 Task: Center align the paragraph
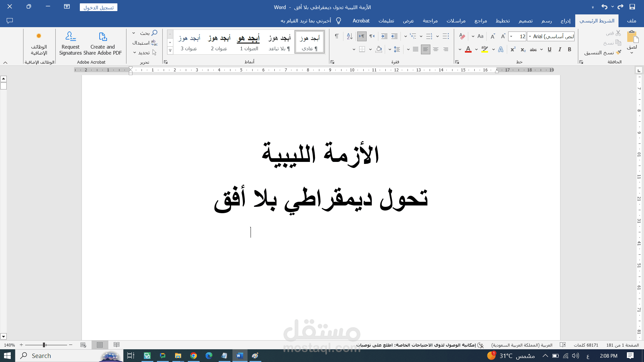(x=436, y=49)
